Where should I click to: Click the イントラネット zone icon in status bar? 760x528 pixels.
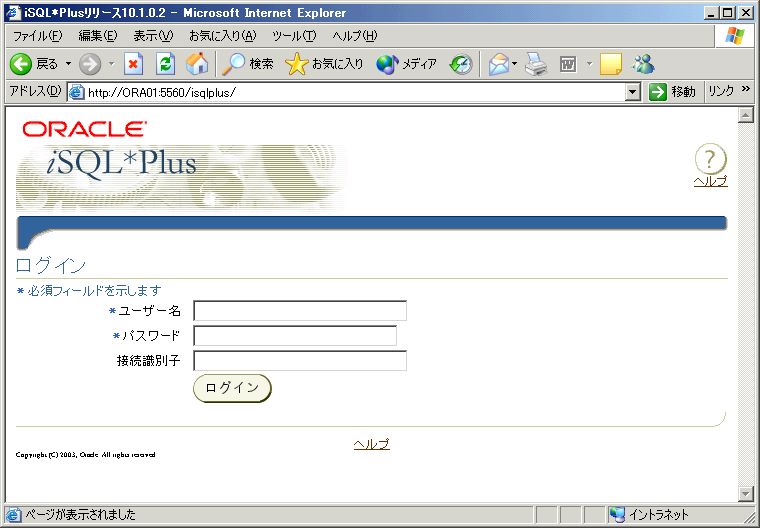[x=617, y=514]
